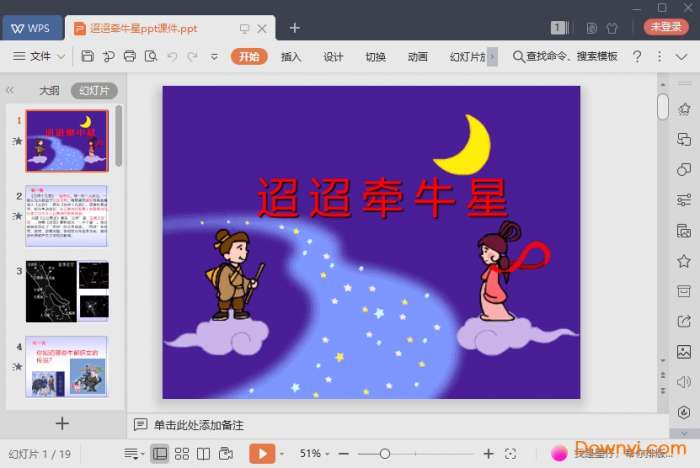The image size is (700, 468).
Task: Open the archive box icon in right sidebar
Action: click(683, 291)
